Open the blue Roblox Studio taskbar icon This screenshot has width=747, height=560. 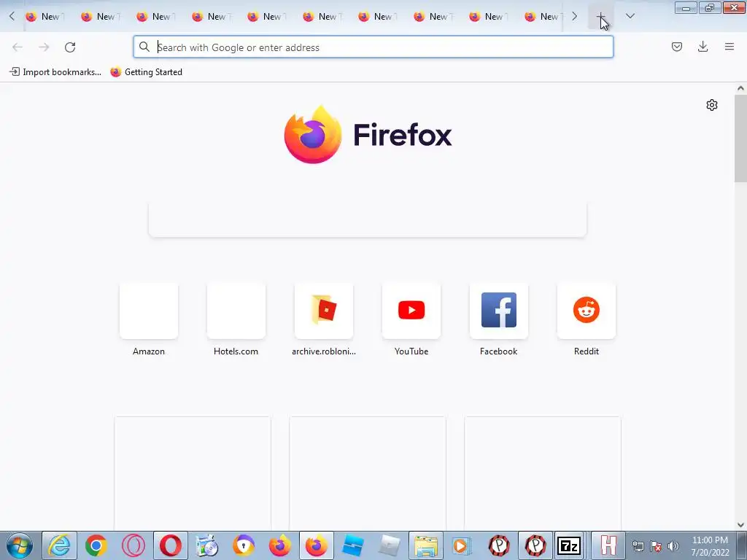click(353, 545)
